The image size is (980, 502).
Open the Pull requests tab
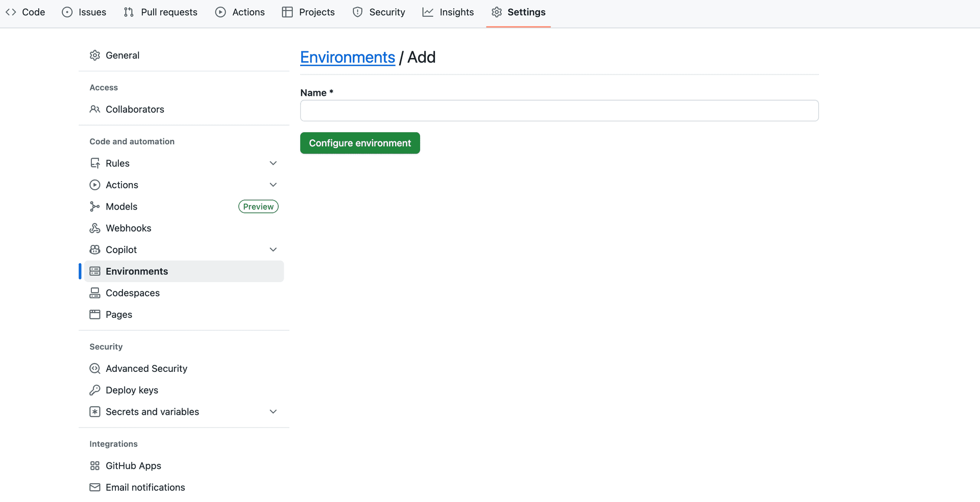click(160, 12)
